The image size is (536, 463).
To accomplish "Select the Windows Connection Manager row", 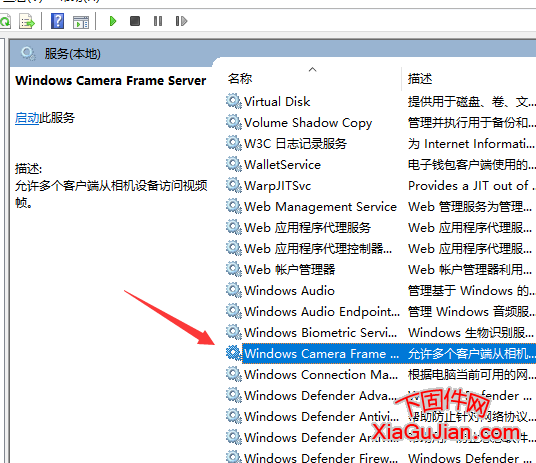I will (321, 375).
